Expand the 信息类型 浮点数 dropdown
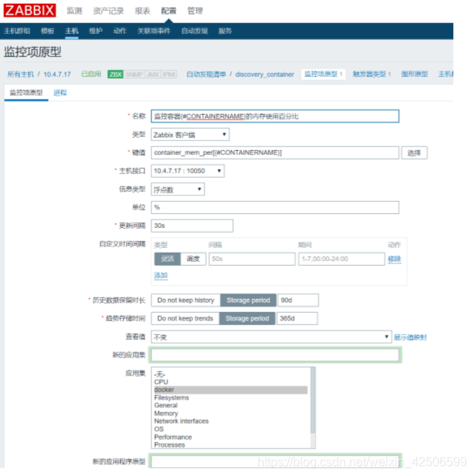474x476 pixels. [178, 189]
